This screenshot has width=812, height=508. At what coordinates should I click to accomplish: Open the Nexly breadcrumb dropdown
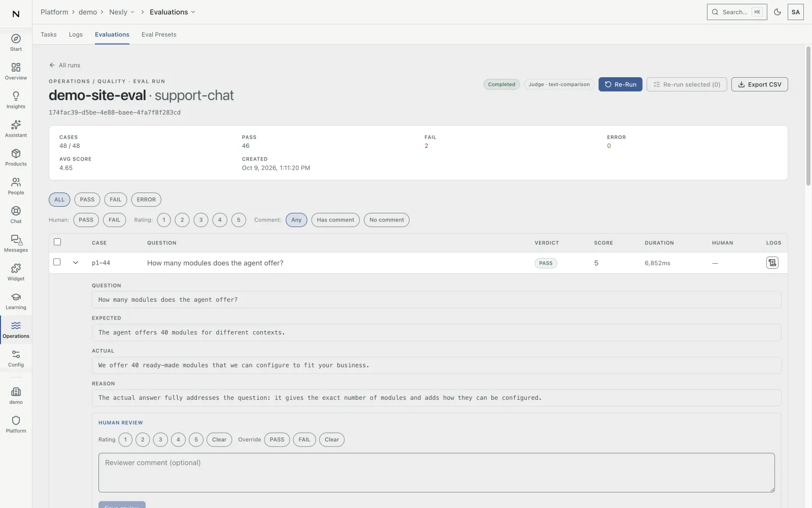pos(122,12)
